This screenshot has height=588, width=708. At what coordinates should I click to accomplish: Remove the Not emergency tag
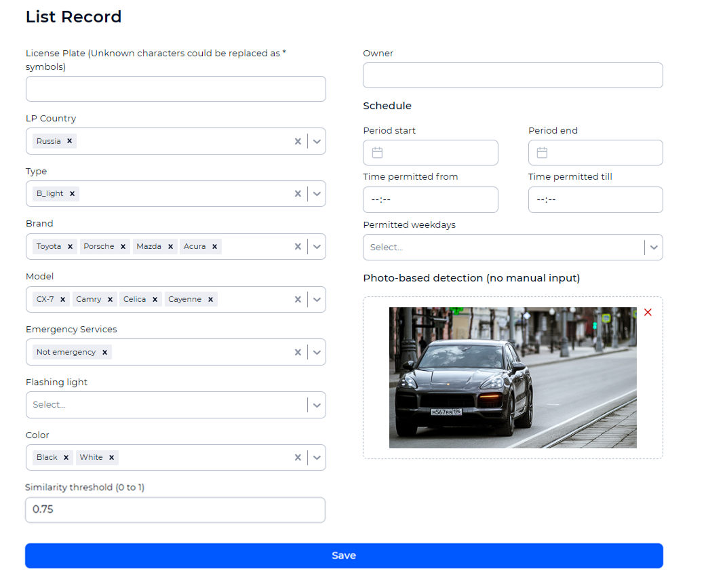pyautogui.click(x=104, y=352)
